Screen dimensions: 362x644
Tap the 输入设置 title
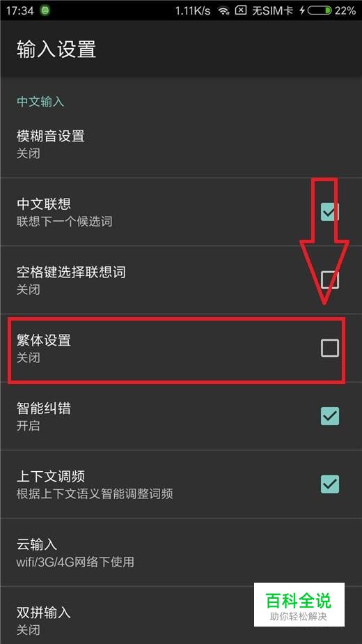(56, 49)
